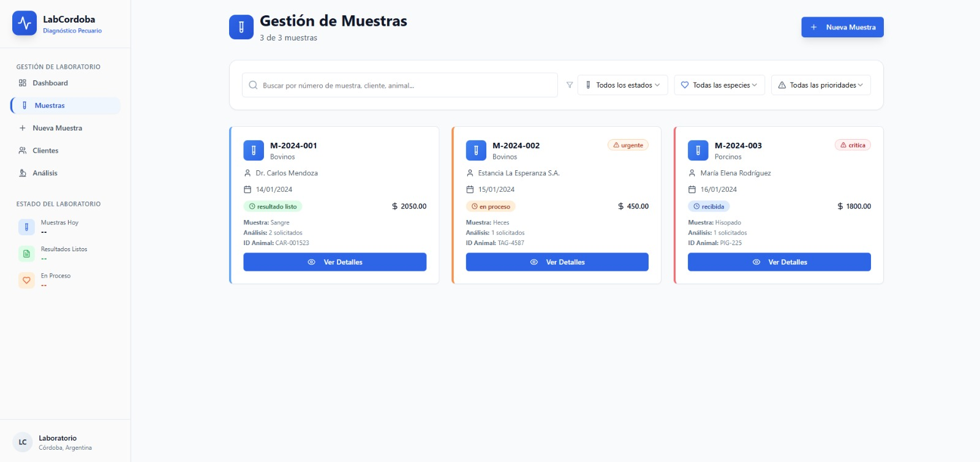
Task: Click the Clientes people icon in sidebar
Action: tap(23, 150)
